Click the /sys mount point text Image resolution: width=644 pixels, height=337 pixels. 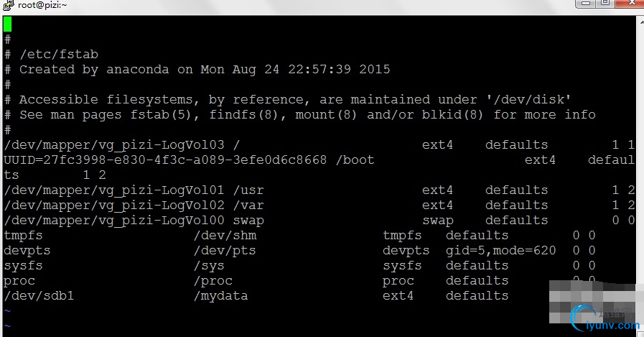point(209,266)
